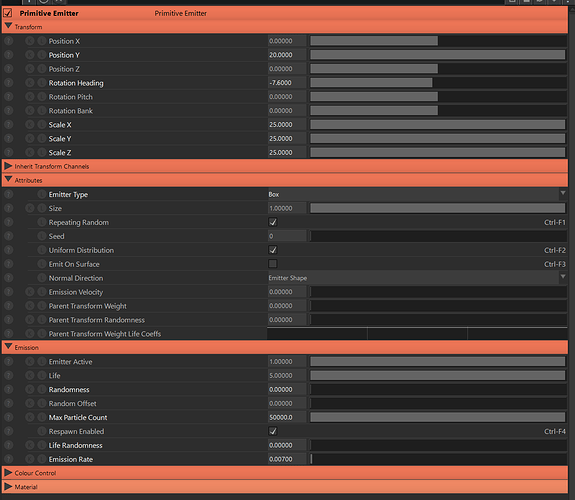
Task: Click the K keyframe icon for Emission Velocity
Action: coord(30,292)
